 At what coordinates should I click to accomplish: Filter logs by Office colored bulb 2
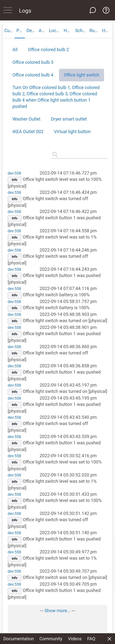point(48,50)
